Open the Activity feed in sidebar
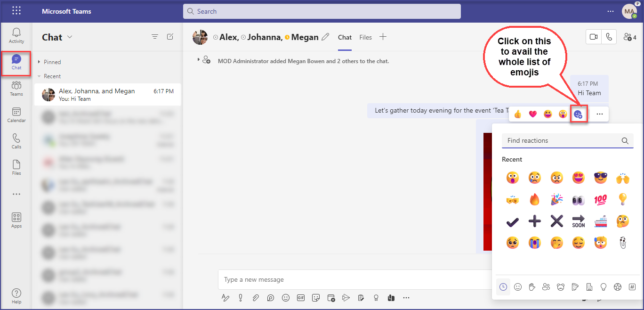The width and height of the screenshot is (644, 310). [16, 35]
